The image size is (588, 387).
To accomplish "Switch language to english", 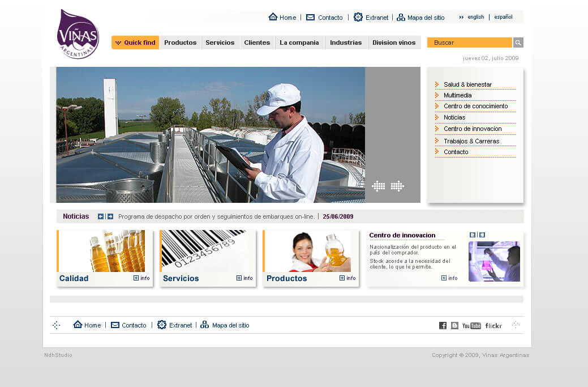I will click(475, 17).
